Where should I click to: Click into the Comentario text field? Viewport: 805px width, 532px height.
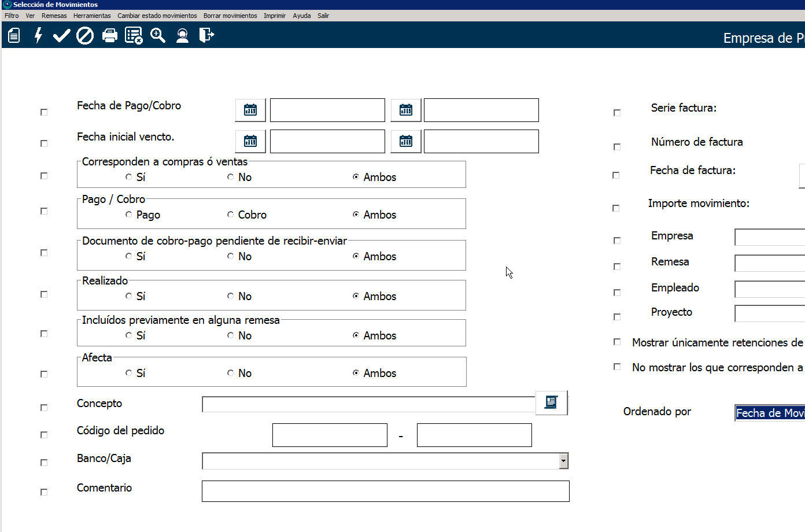pos(385,491)
